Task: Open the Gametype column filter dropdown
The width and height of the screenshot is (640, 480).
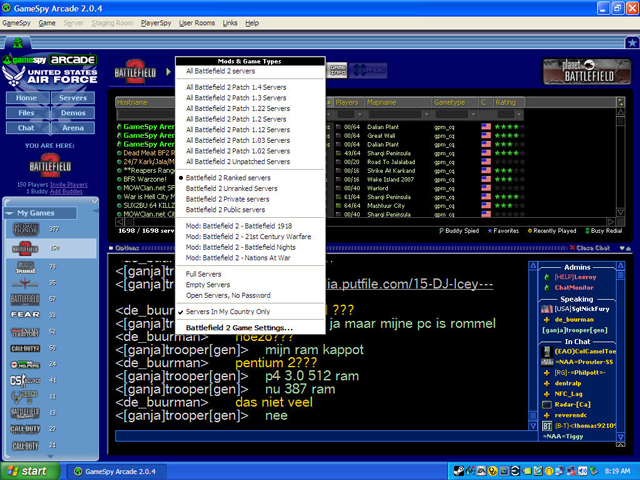Action: (x=473, y=114)
